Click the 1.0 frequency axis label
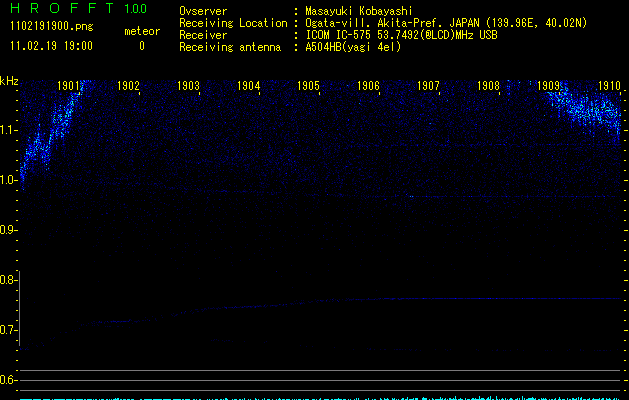Screen dimensions: 629x400 (8, 180)
